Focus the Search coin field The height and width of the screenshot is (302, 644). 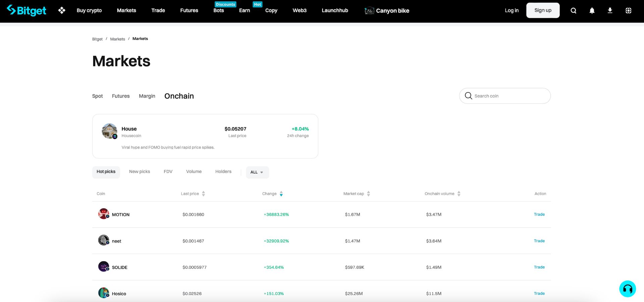(505, 96)
